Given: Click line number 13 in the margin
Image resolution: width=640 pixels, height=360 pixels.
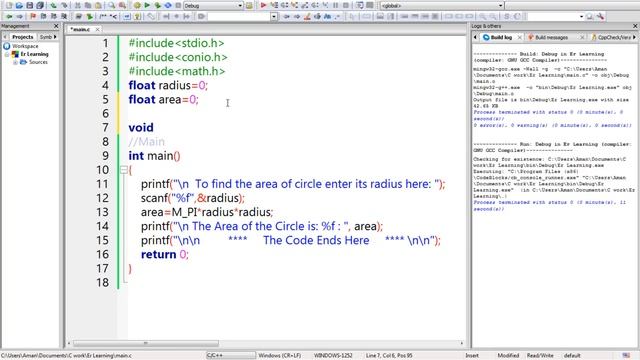Looking at the screenshot, I should 102,212.
